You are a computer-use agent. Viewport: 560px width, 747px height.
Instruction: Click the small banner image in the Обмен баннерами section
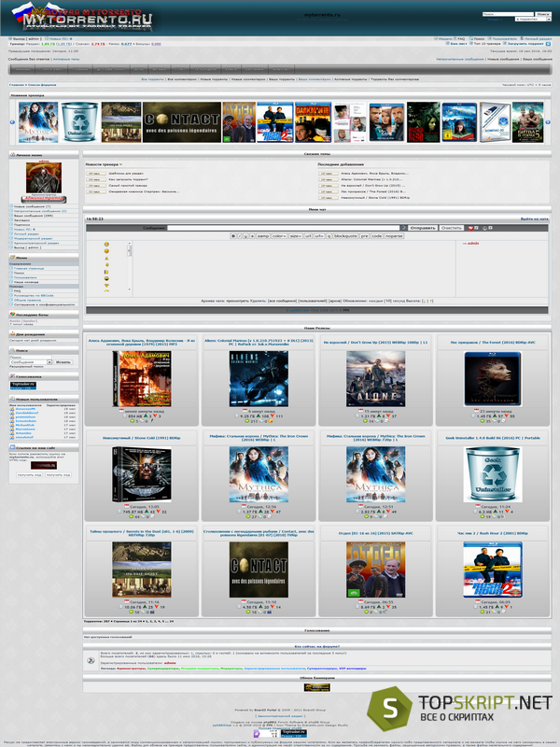coord(317,687)
